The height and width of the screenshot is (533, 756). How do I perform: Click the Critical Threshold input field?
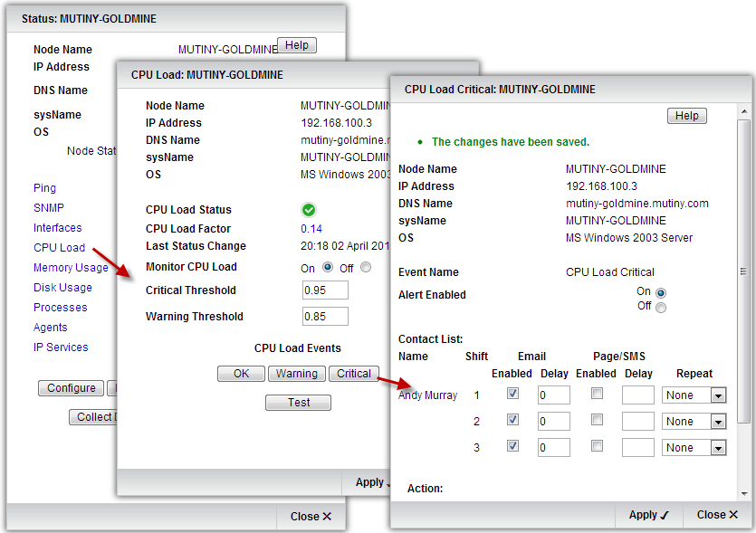tap(325, 290)
